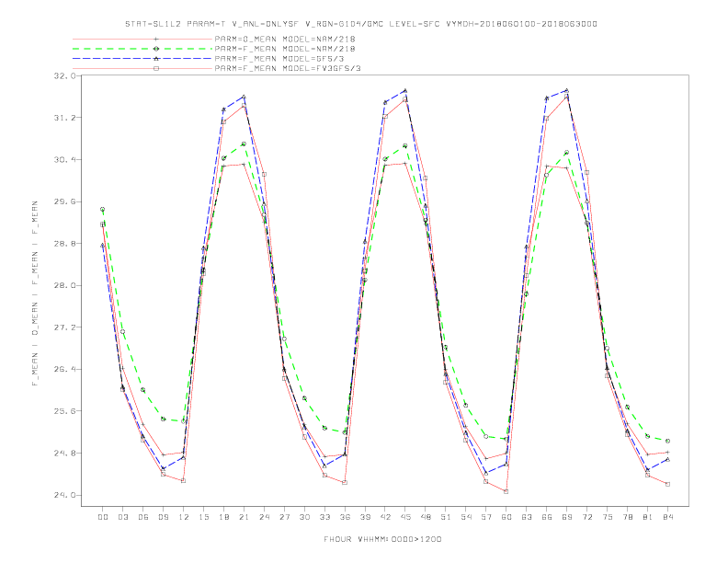Screen dimensions: 728x563
Task: Select legend entry PARM=F_MEAN MODEL=NAM/218
Action: tap(285, 49)
